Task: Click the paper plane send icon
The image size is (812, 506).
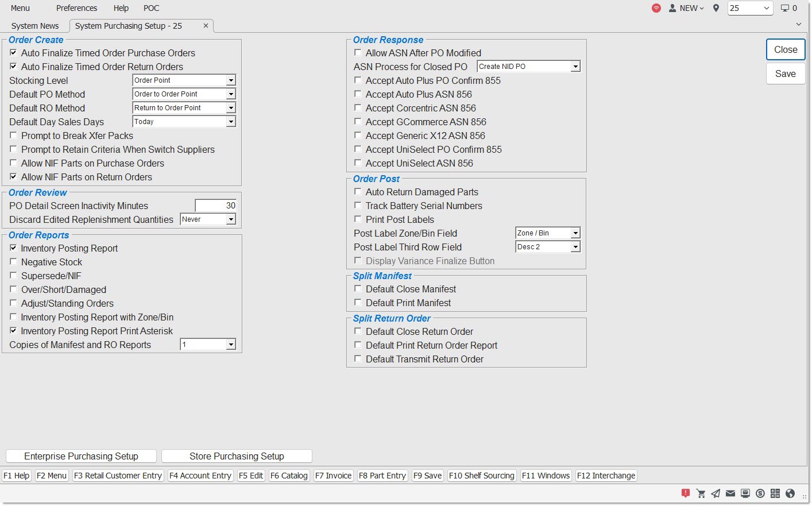Action: point(716,493)
